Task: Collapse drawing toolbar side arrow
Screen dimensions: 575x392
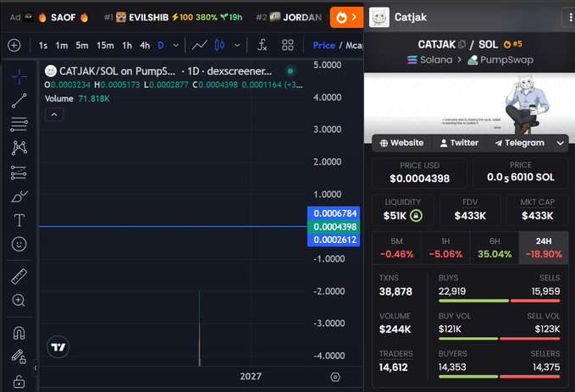Action: click(x=36, y=367)
